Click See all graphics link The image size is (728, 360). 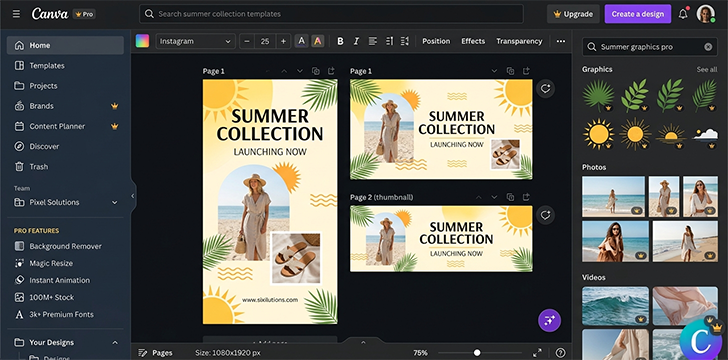coord(707,70)
